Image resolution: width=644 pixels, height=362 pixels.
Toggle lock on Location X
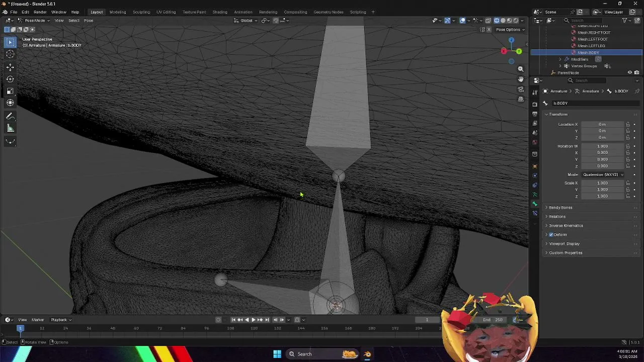pos(628,124)
